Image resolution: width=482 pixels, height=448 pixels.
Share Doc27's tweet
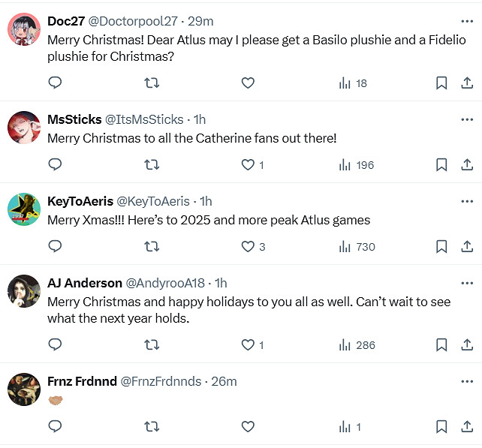coord(466,83)
